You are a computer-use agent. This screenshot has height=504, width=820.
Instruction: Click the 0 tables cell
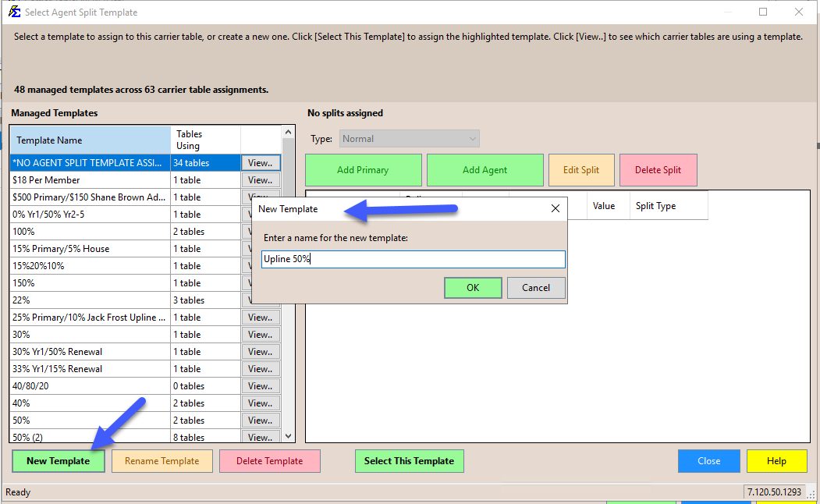click(x=205, y=386)
